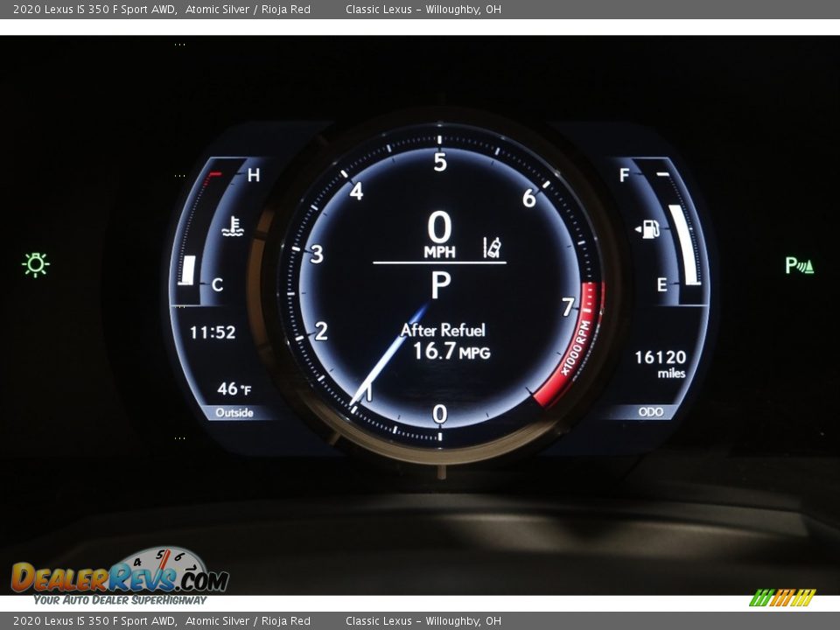Click the white fuel level bar

click(x=684, y=245)
